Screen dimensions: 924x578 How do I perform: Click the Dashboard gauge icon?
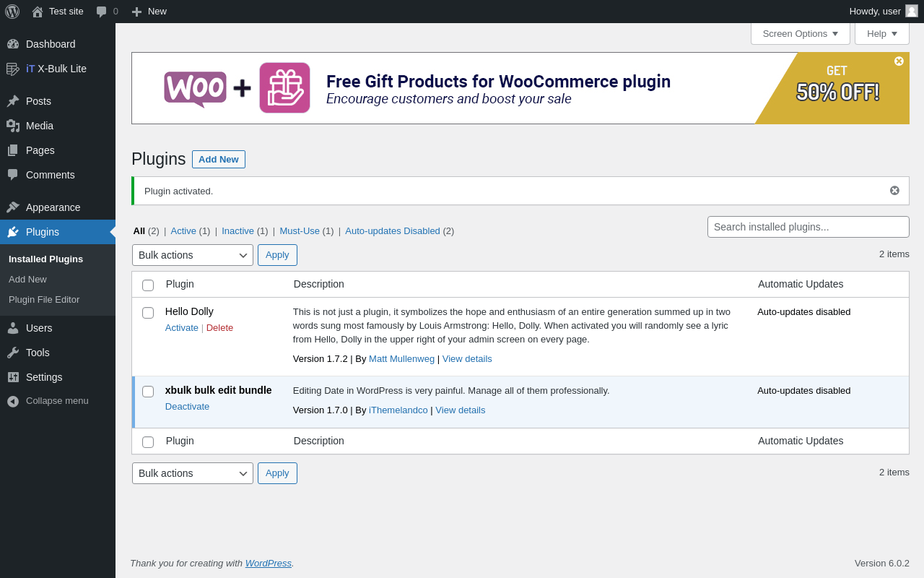tap(13, 44)
